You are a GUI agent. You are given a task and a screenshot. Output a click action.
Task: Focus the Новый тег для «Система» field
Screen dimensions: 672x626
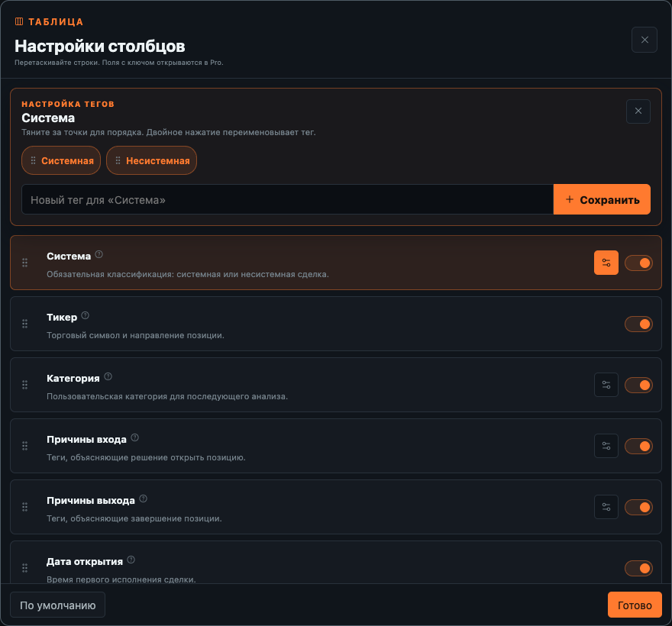287,199
